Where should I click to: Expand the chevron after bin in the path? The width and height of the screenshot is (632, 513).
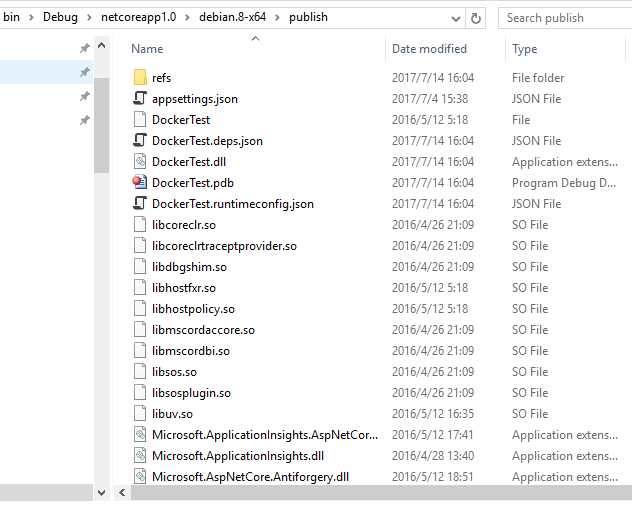pos(31,18)
